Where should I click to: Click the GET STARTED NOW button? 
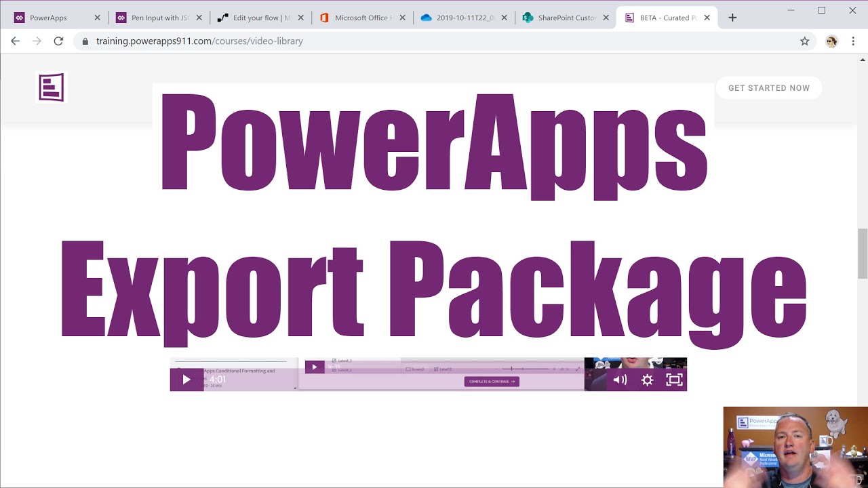tap(769, 88)
